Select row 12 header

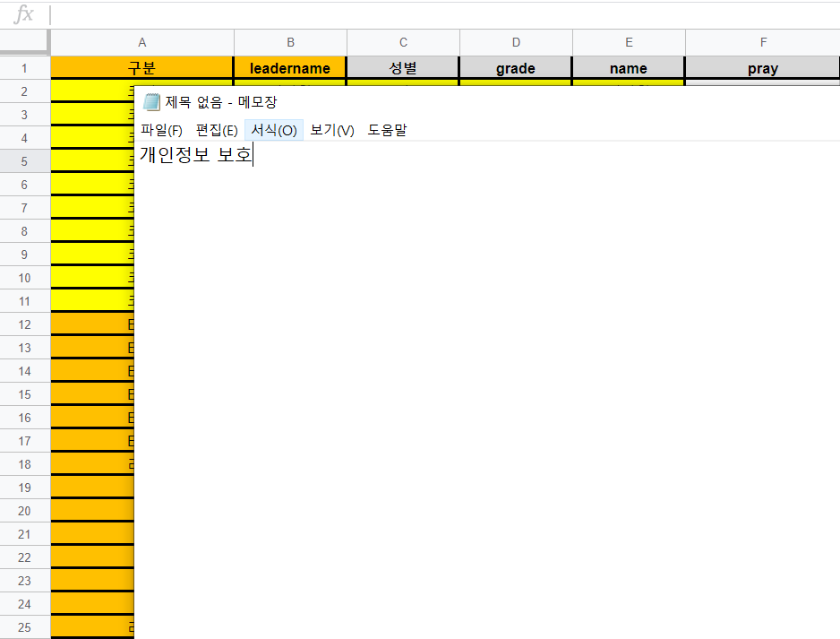point(25,324)
